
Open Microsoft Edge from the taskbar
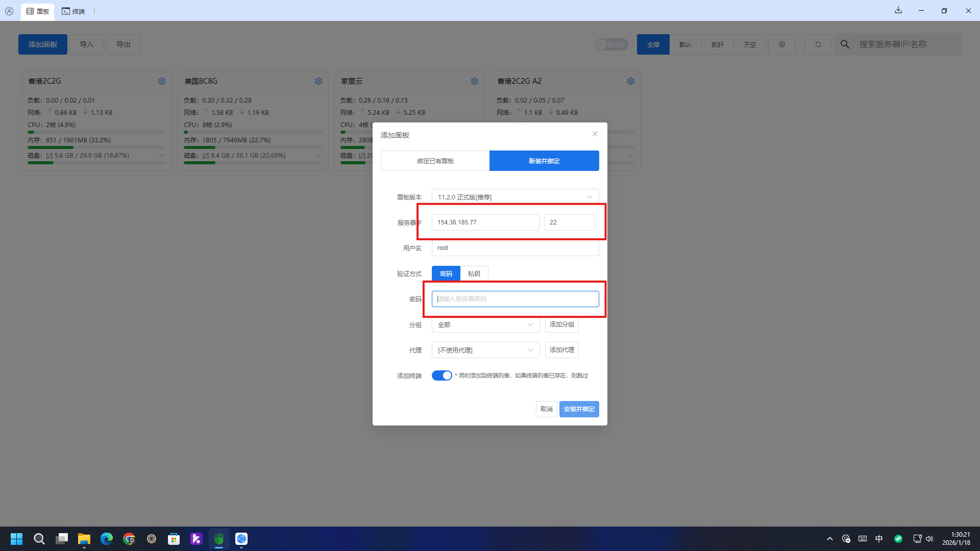tap(107, 539)
